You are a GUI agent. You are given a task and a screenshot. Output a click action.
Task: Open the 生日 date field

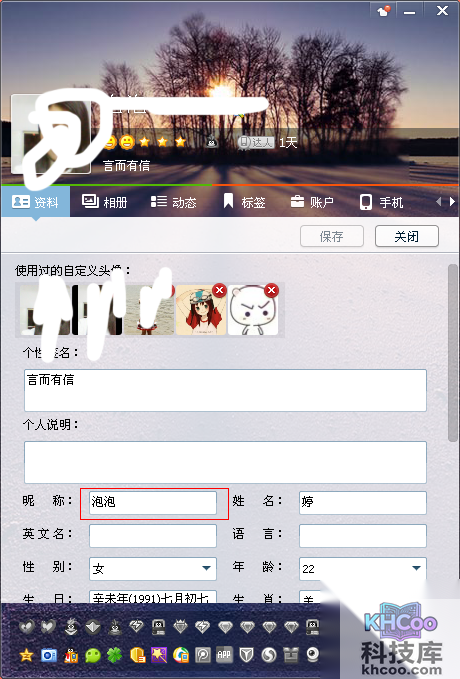click(x=152, y=597)
